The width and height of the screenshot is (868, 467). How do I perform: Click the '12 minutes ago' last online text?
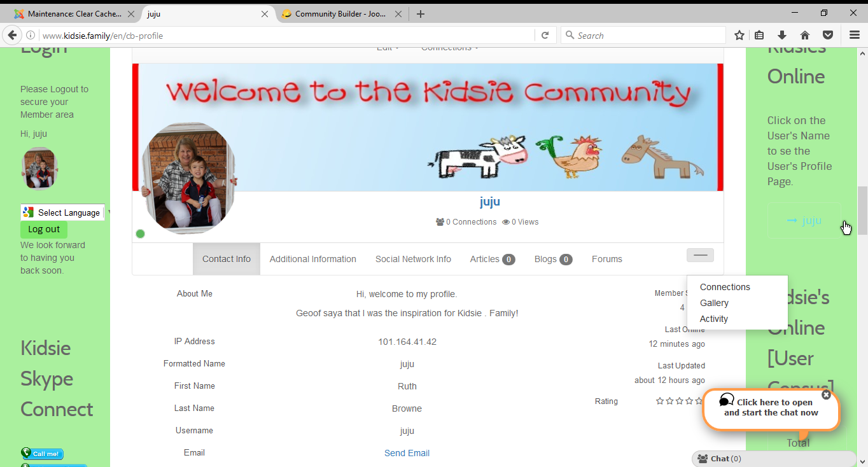676,344
